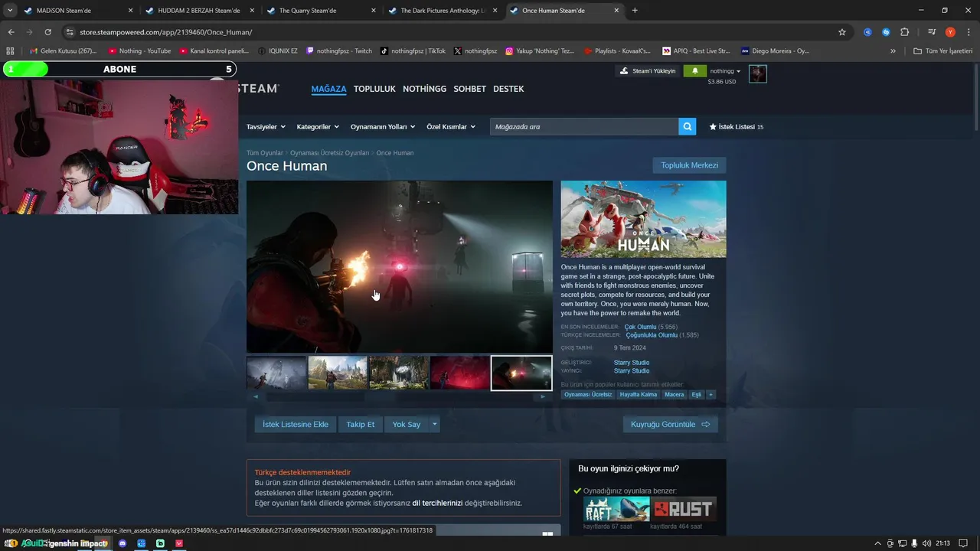Open the Chrome profile avatar Y
This screenshot has height=551, width=980.
click(x=950, y=32)
